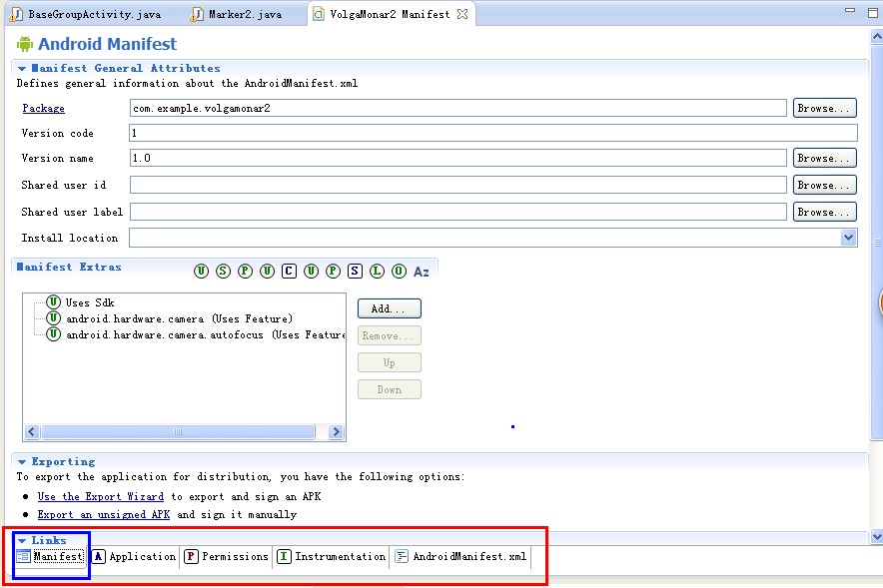Collapse the Links section
The height and width of the screenshot is (588, 883).
pyautogui.click(x=22, y=541)
